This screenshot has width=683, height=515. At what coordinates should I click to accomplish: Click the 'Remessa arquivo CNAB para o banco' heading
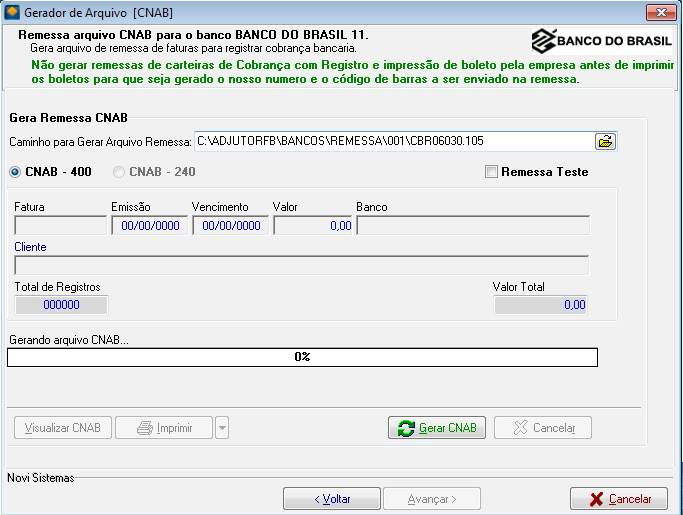click(x=193, y=35)
